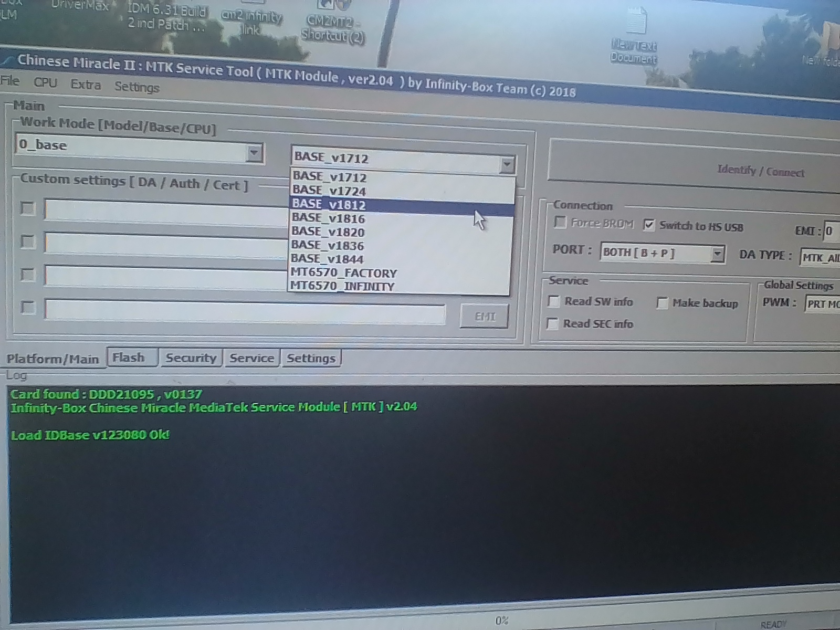This screenshot has width=840, height=630.
Task: Switch to the Service tab
Action: pos(252,359)
